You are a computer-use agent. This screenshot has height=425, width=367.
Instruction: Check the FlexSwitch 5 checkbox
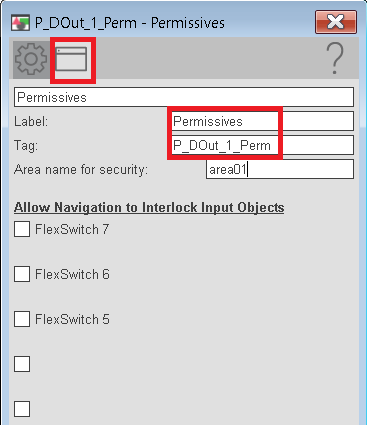point(22,319)
